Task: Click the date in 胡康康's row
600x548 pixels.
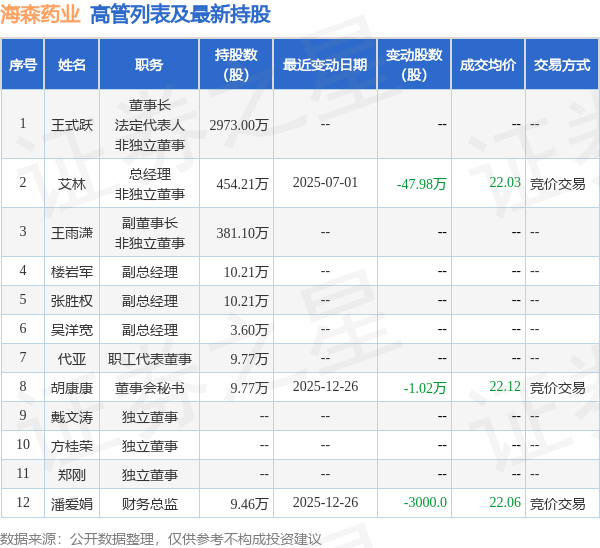Action: click(325, 387)
